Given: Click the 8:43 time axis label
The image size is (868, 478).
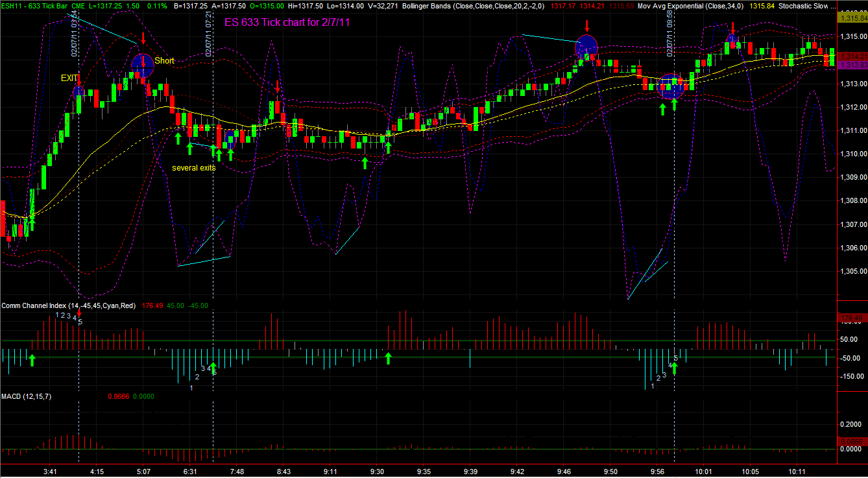Looking at the screenshot, I should (283, 472).
